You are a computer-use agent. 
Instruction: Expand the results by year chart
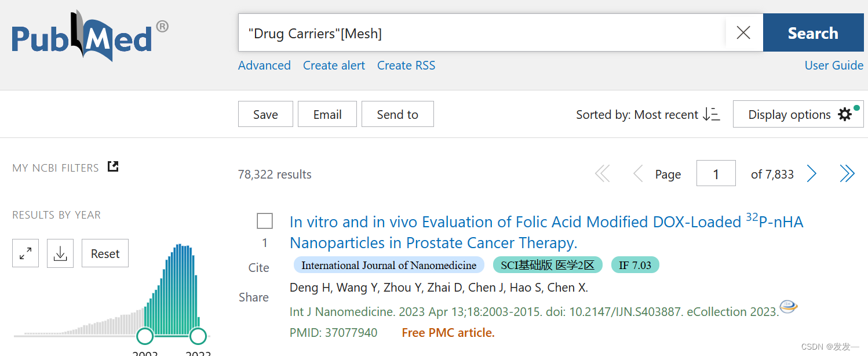25,253
